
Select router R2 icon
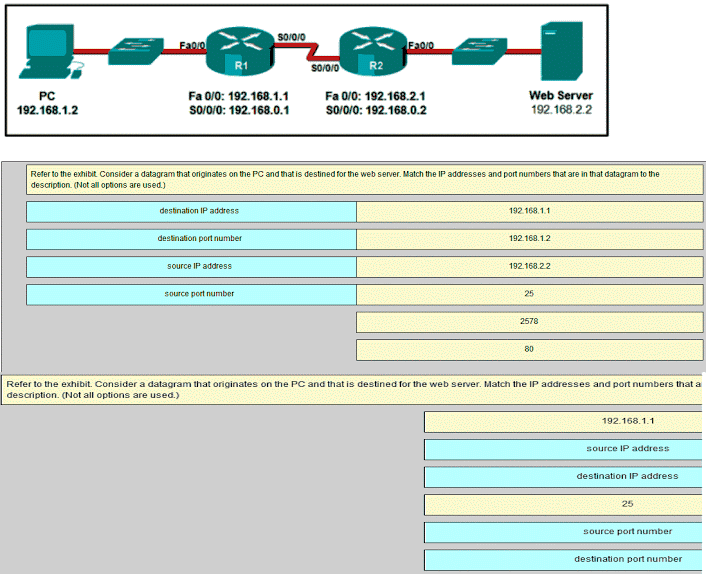pyautogui.click(x=373, y=51)
